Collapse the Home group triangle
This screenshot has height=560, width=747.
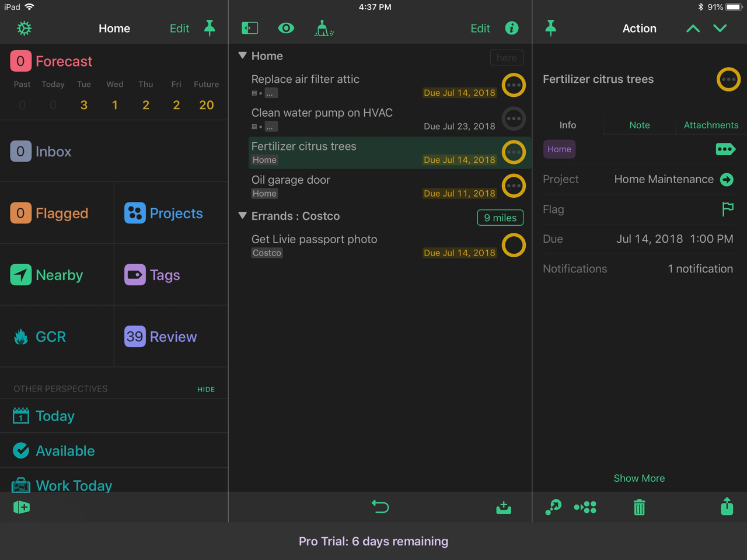click(x=243, y=56)
